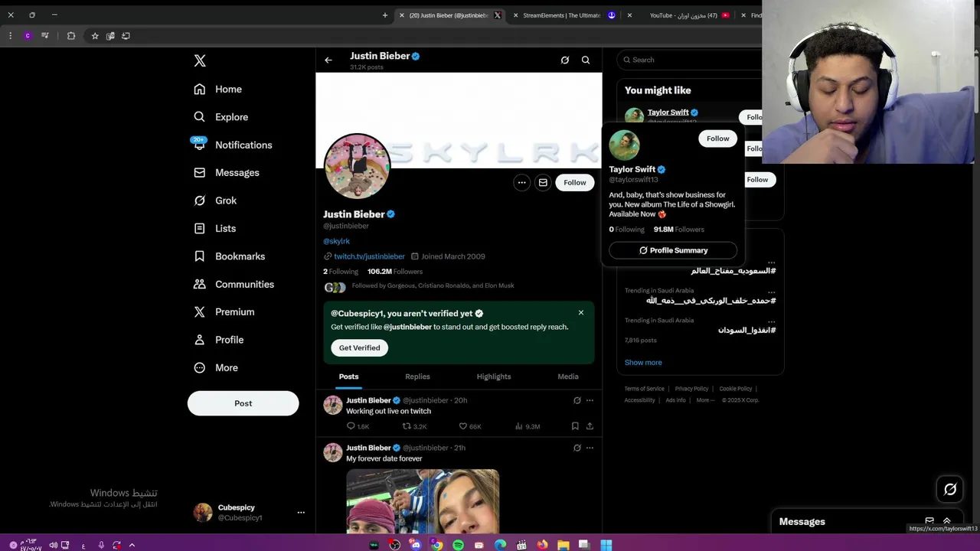
Task: Go to Home in the sidebar
Action: point(218,89)
